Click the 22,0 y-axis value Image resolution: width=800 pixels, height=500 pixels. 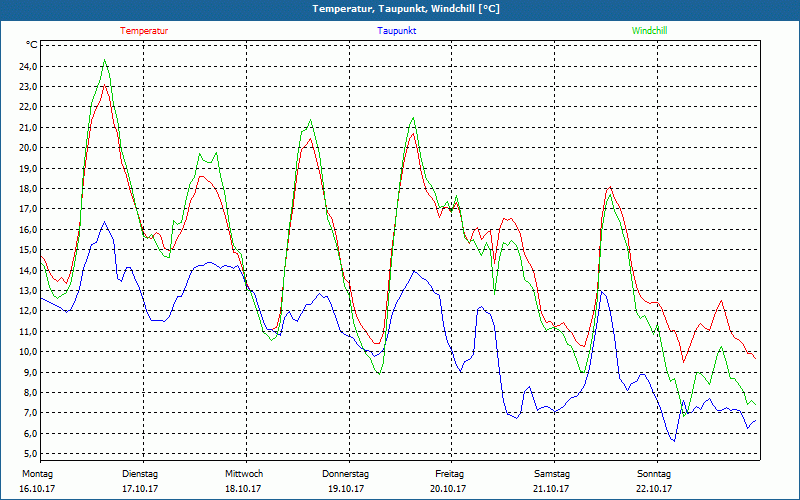point(29,107)
